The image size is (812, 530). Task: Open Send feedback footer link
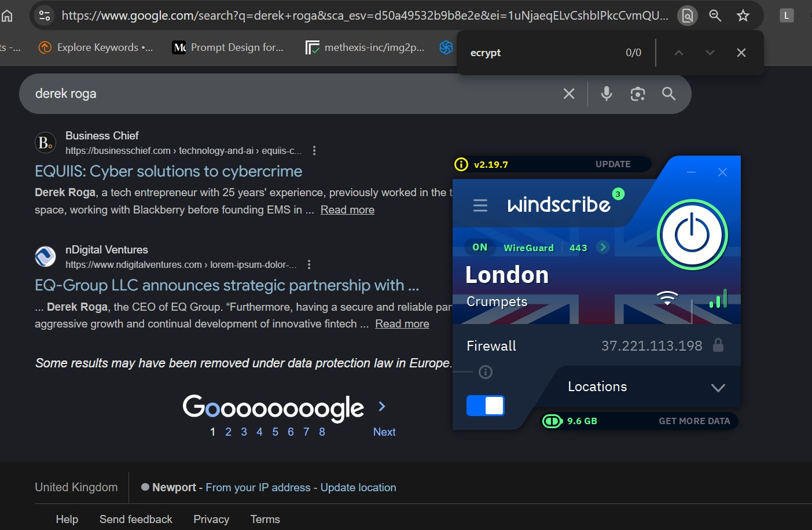pyautogui.click(x=136, y=519)
